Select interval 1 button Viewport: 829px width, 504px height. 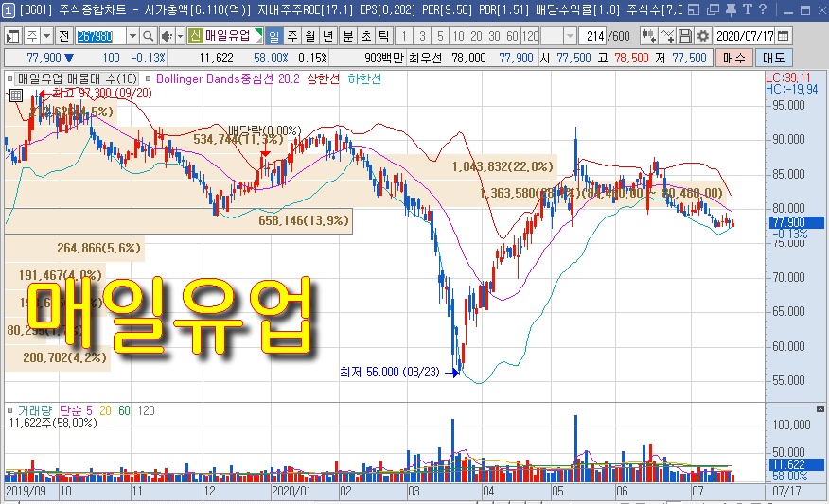click(x=404, y=37)
